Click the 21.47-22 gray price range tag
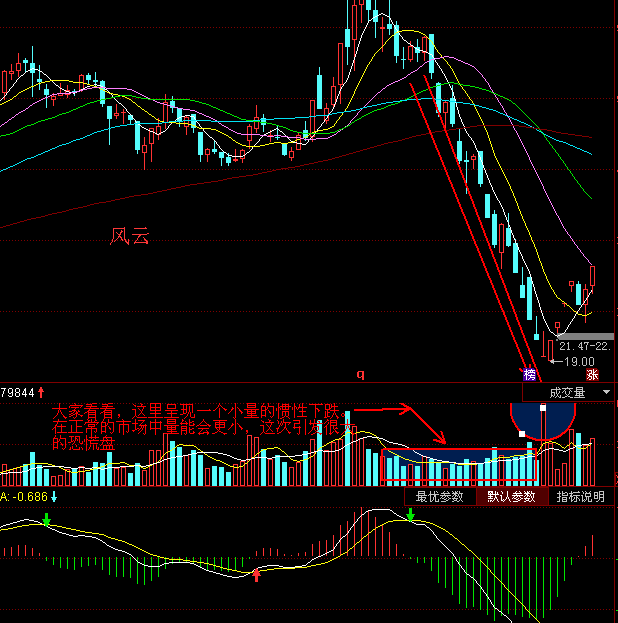The width and height of the screenshot is (618, 623). pyautogui.click(x=585, y=345)
